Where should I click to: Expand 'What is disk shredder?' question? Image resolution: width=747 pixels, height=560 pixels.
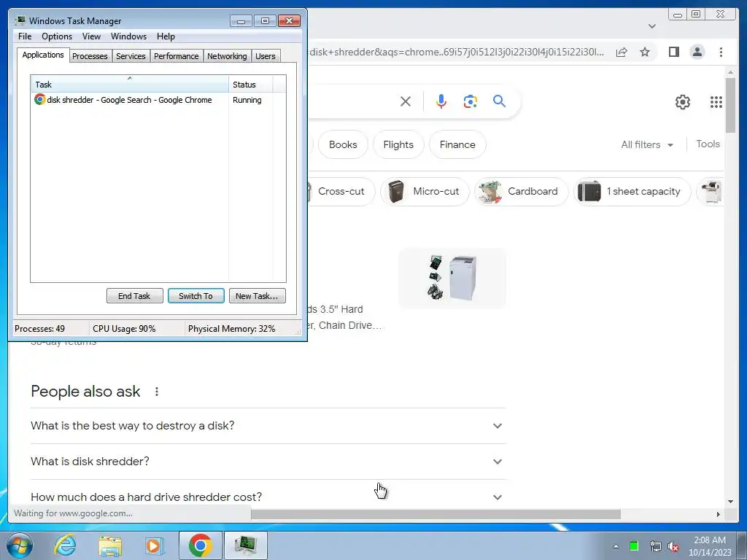(x=268, y=462)
